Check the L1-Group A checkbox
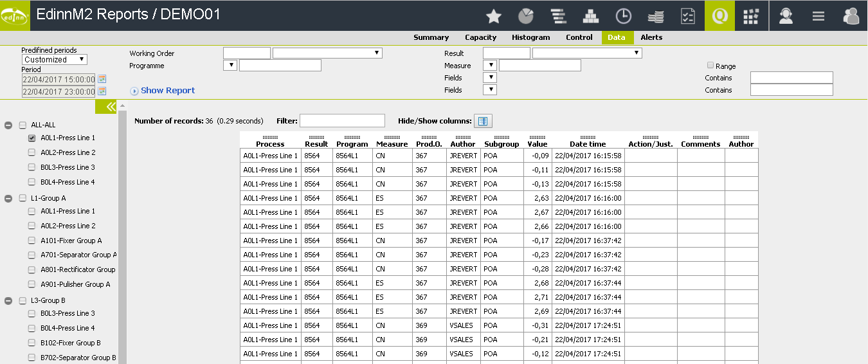This screenshot has height=364, width=868. pyautogui.click(x=23, y=198)
